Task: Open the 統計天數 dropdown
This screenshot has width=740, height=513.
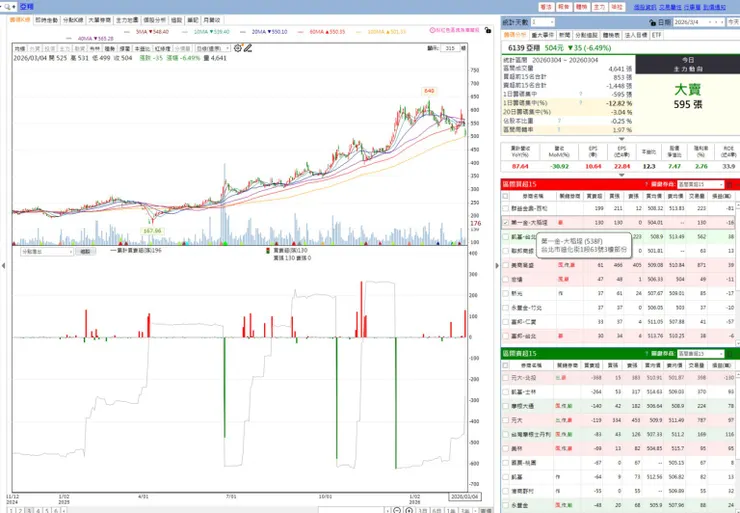Action: (543, 22)
